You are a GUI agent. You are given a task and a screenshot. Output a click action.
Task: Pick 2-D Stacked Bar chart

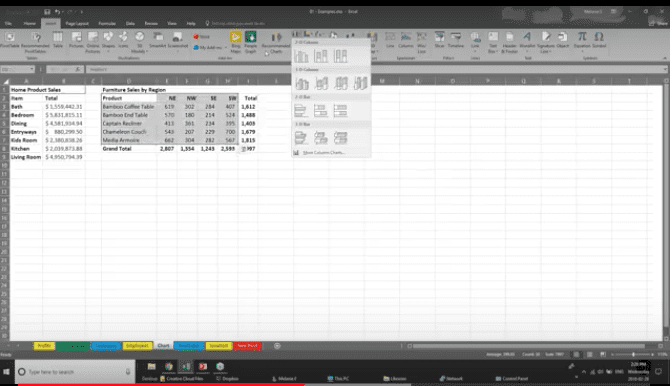321,111
